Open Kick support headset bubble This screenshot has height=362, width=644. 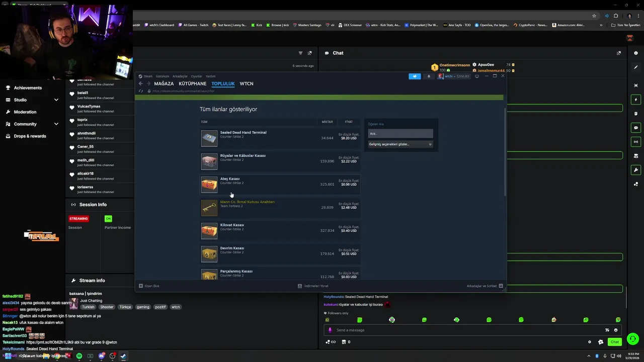click(x=633, y=339)
